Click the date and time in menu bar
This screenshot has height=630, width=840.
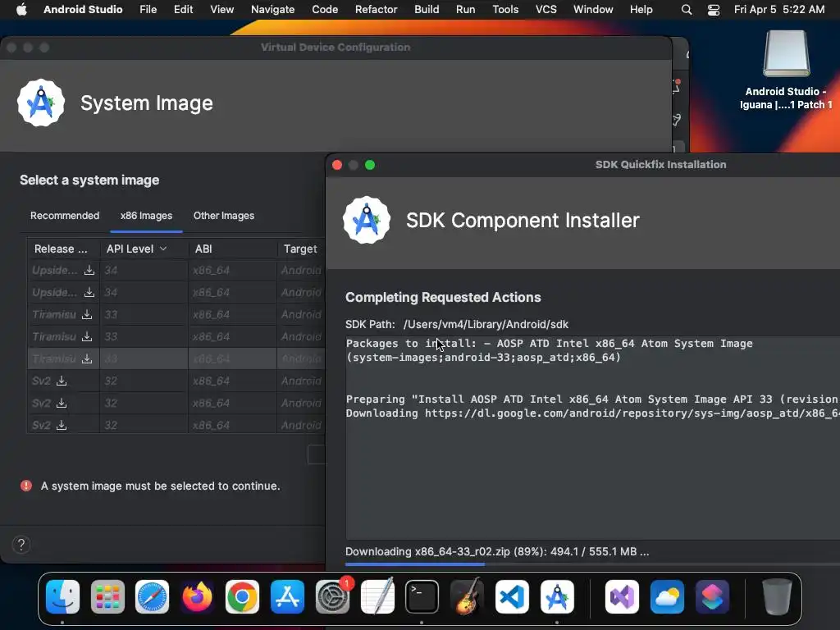pos(779,10)
